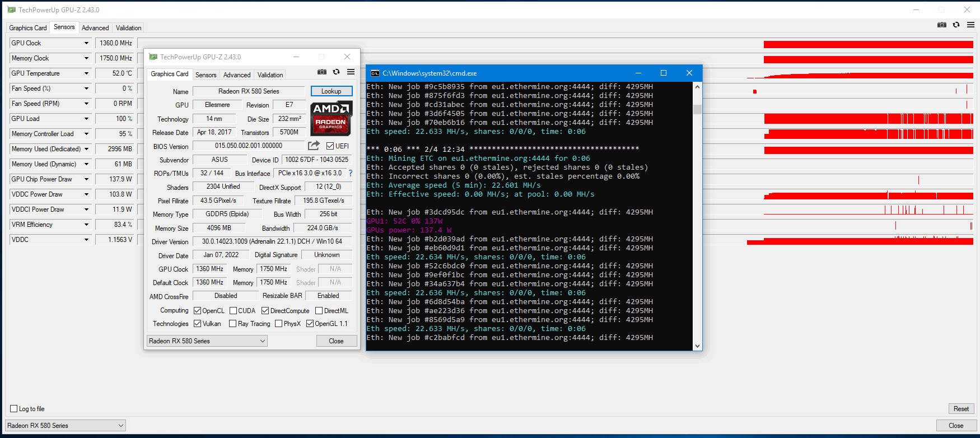
Task: Open the VRM Efficiency sensor dropdown
Action: click(86, 225)
